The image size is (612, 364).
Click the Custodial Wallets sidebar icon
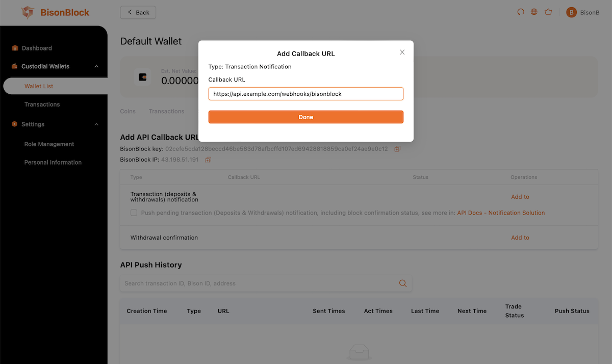tap(15, 66)
